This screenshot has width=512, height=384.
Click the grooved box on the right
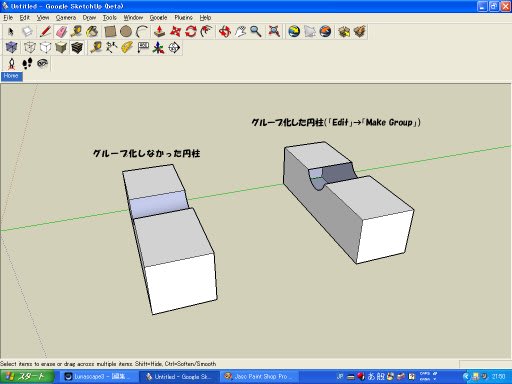tap(348, 202)
